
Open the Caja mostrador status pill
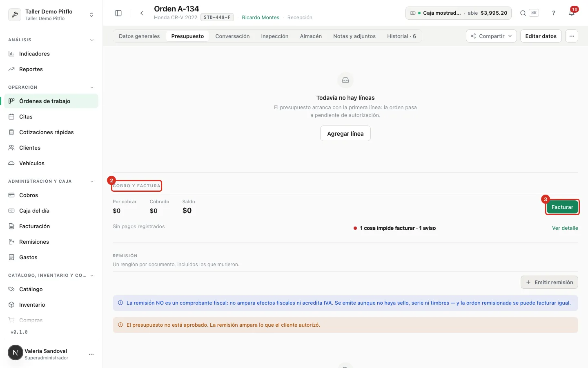[x=459, y=13]
